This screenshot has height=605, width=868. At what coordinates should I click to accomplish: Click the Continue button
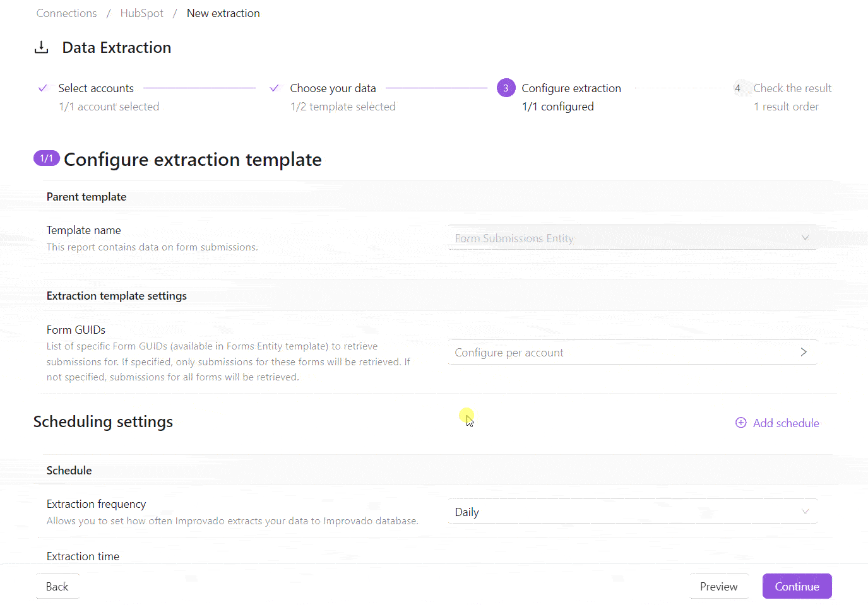click(x=797, y=586)
